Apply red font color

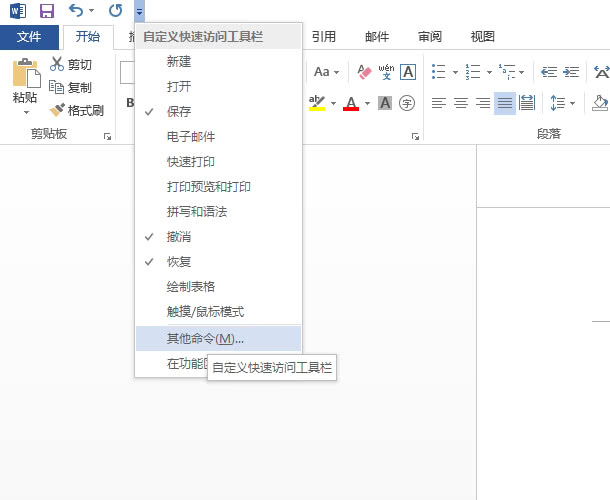(351, 103)
